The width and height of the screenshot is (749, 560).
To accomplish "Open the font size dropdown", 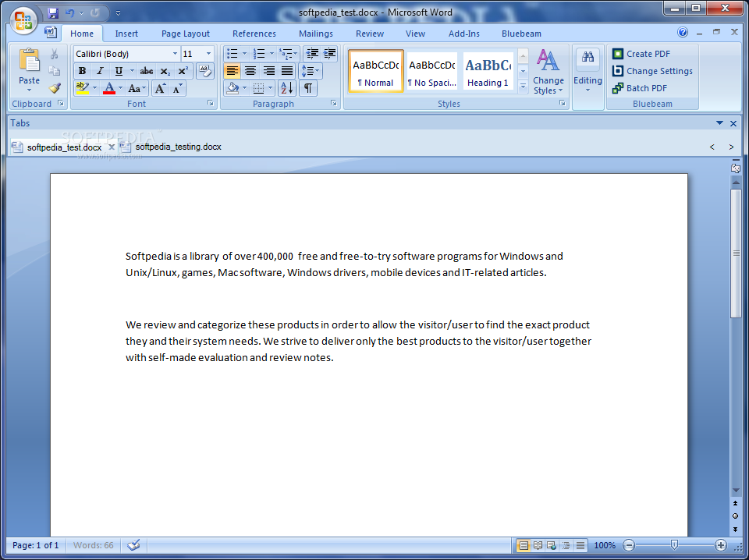I will pyautogui.click(x=208, y=54).
